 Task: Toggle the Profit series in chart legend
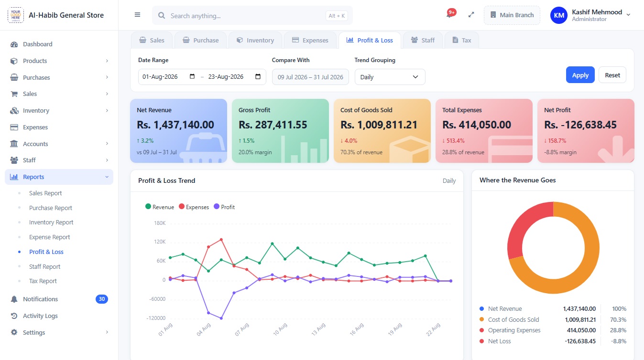[x=224, y=207]
